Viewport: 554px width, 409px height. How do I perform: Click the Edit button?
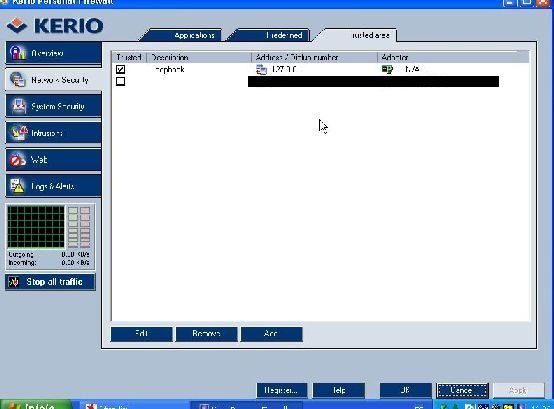tap(141, 334)
